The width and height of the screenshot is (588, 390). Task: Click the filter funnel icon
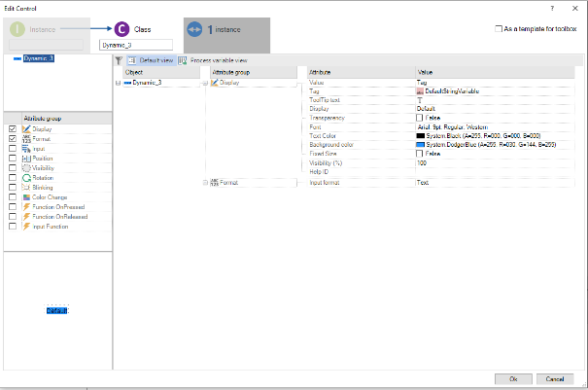[119, 60]
